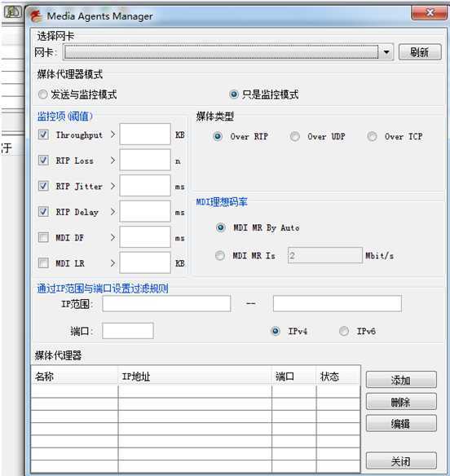Click the RTP Loss threshold field
The width and height of the screenshot is (450, 476).
tap(145, 160)
